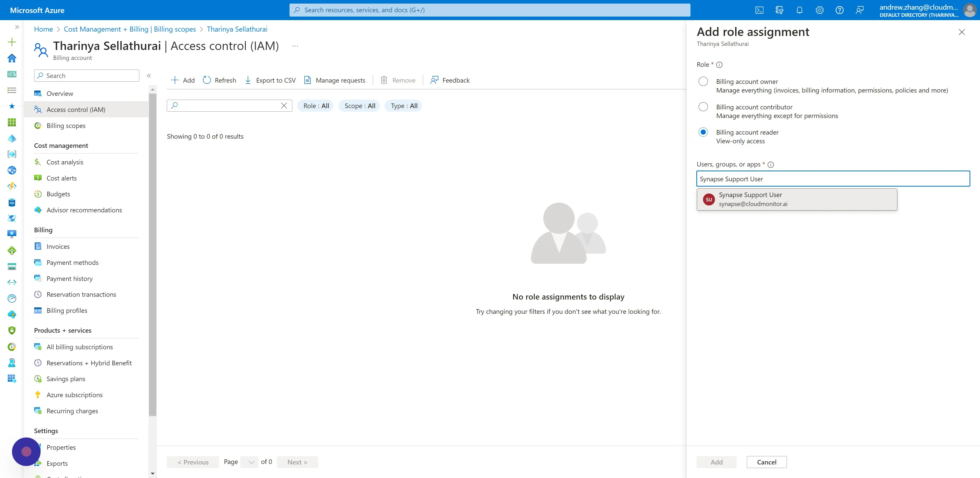The width and height of the screenshot is (980, 478).
Task: Click Add button at the panel bottom
Action: [x=716, y=462]
